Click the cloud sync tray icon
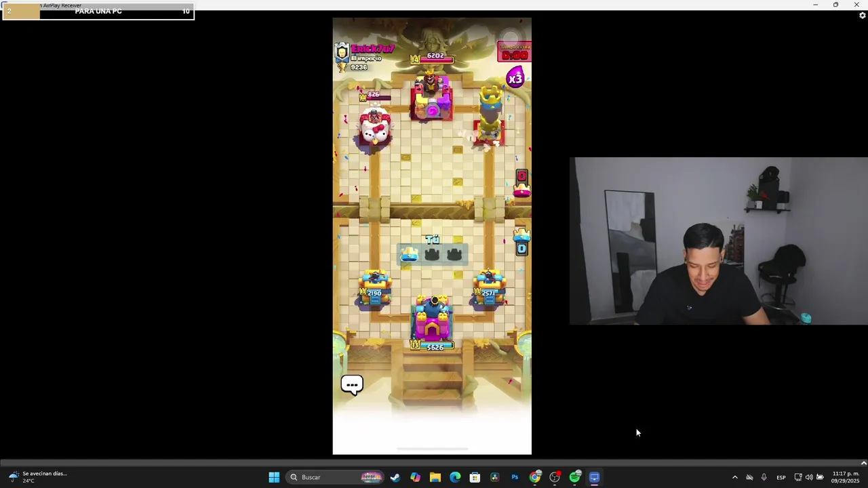Image resolution: width=868 pixels, height=488 pixels. click(749, 477)
